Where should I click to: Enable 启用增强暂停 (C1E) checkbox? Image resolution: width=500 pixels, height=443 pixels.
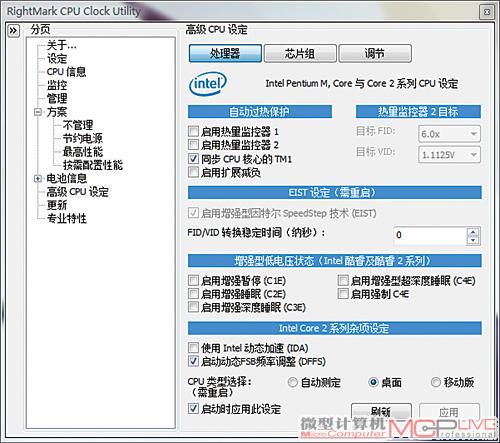click(x=193, y=280)
